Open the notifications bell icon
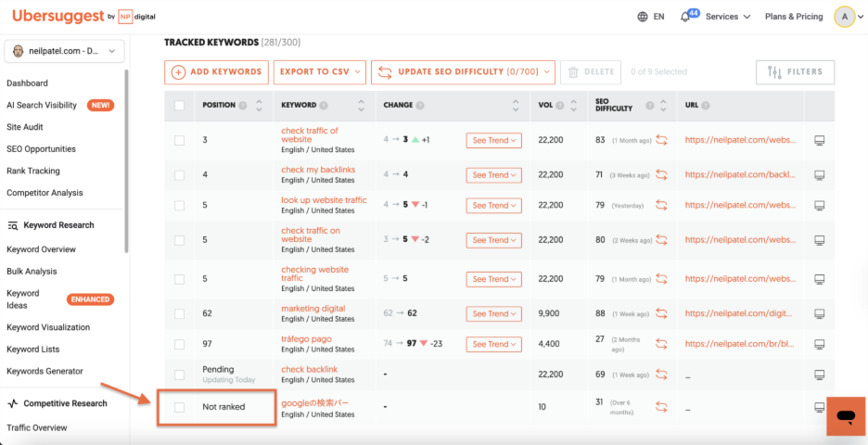 coord(685,18)
